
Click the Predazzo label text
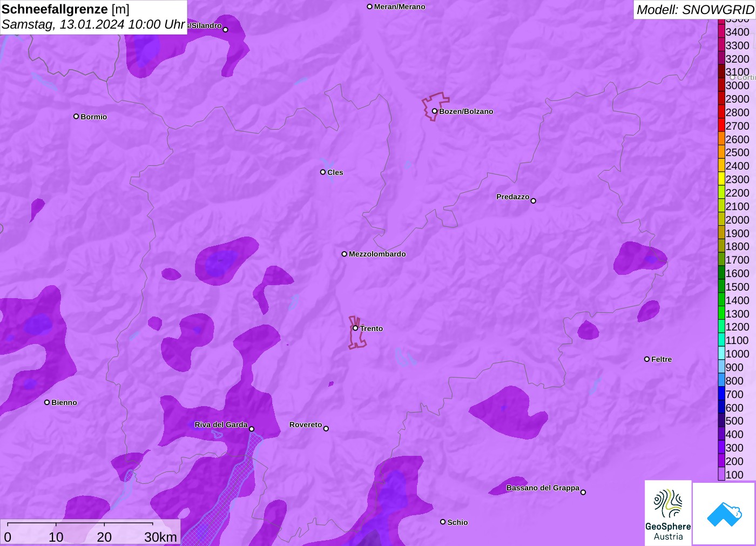(513, 197)
